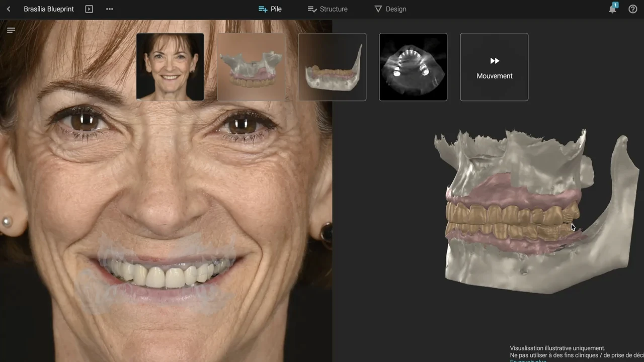The height and width of the screenshot is (362, 644).
Task: Click the 'Visualisation illustrative uniquement.' notice text
Action: [x=557, y=348]
